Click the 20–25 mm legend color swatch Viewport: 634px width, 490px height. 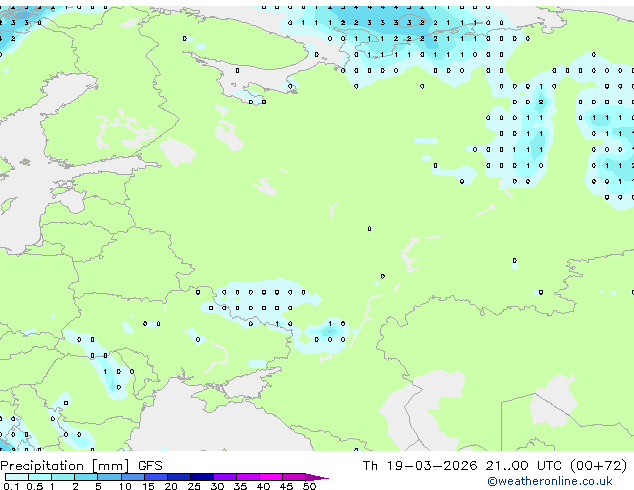[x=179, y=477]
